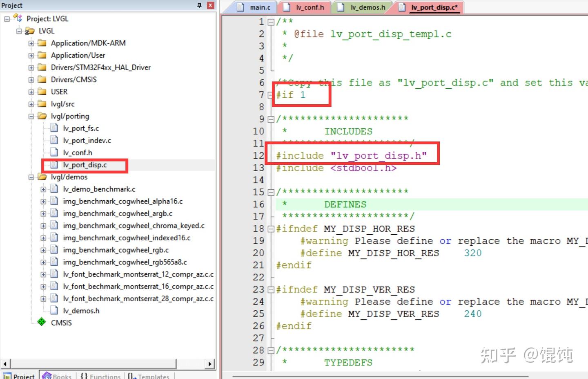The height and width of the screenshot is (379, 588).
Task: Collapse the lvgl/porting group
Action: pos(32,116)
